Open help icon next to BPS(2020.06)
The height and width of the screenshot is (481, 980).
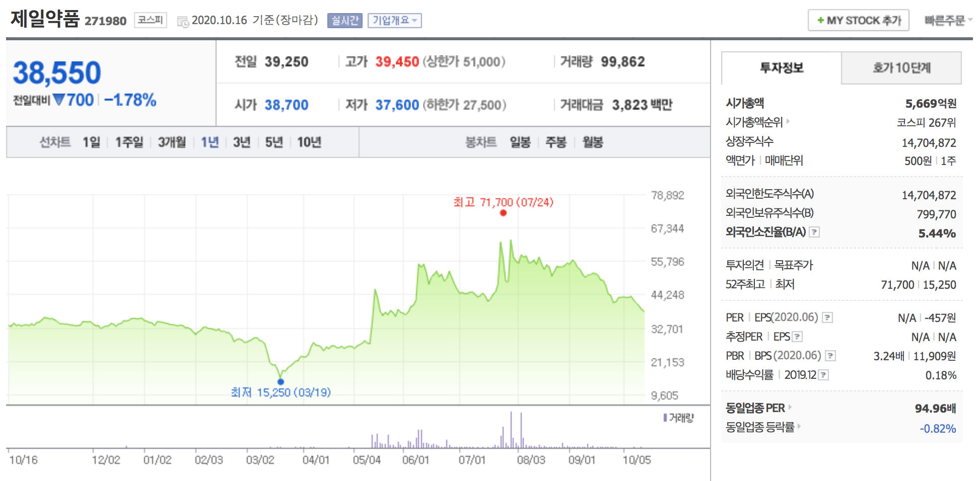(830, 356)
